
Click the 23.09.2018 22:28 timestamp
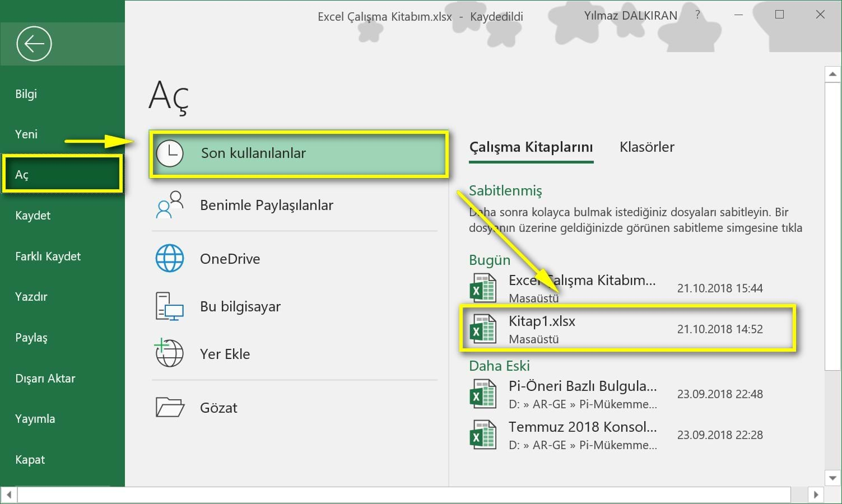(720, 435)
